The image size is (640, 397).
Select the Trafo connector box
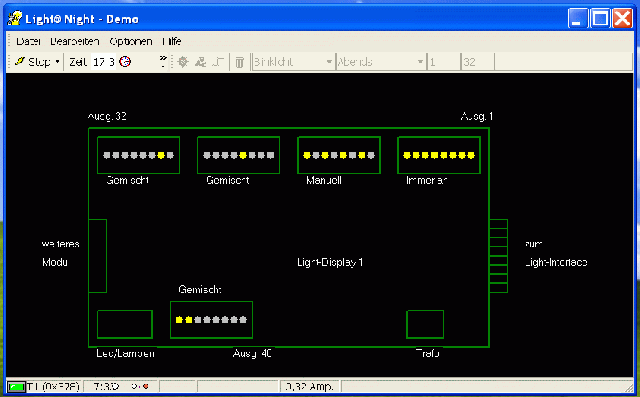tap(425, 324)
